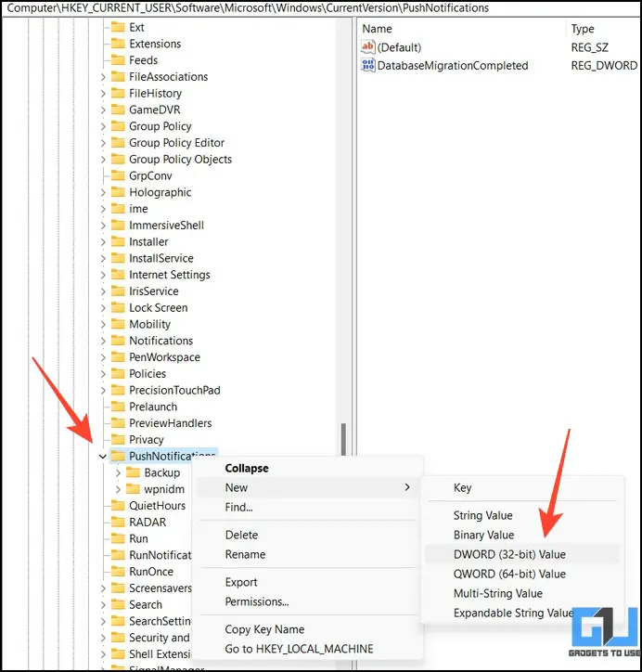Create a new DWORD (32-bit) Value
The image size is (642, 672).
[x=522, y=554]
